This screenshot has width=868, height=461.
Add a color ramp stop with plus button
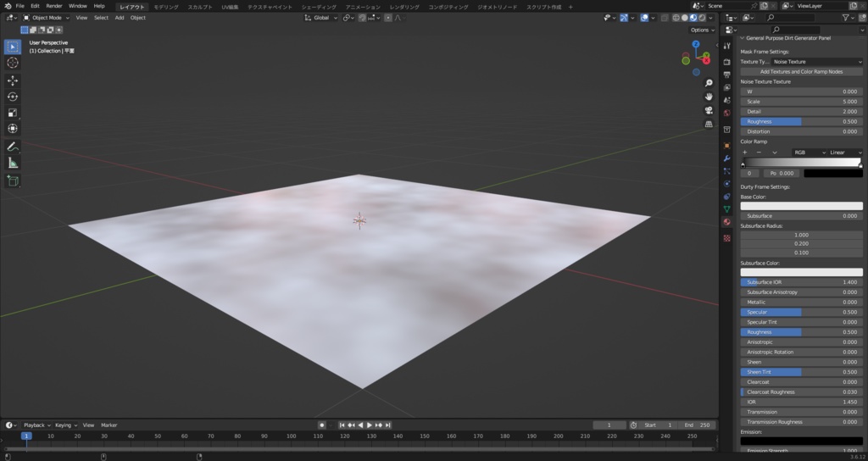pos(744,153)
